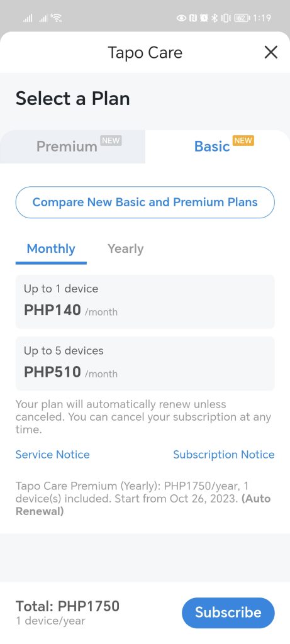Tap the Subscribe button
Image resolution: width=290 pixels, height=644 pixels.
(x=228, y=613)
